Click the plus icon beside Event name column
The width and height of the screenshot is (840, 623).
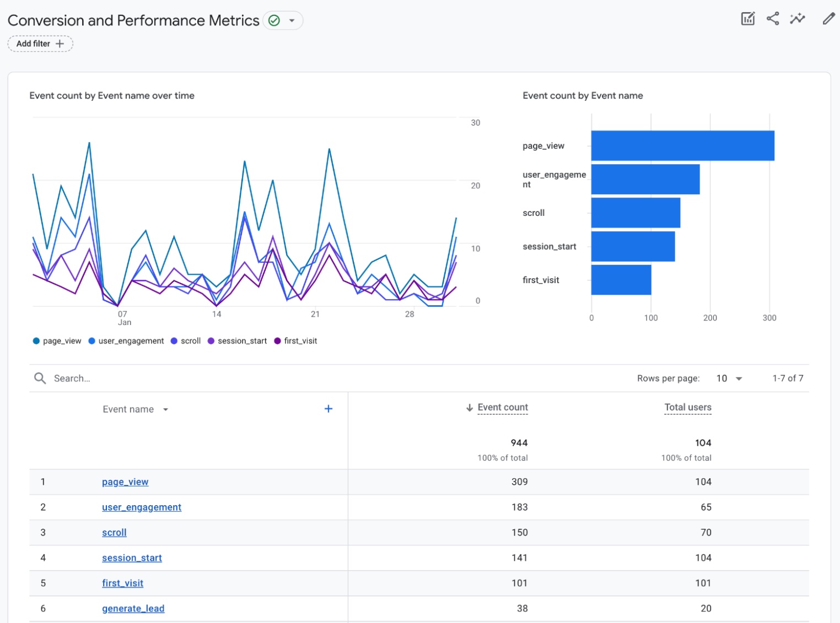click(x=328, y=408)
